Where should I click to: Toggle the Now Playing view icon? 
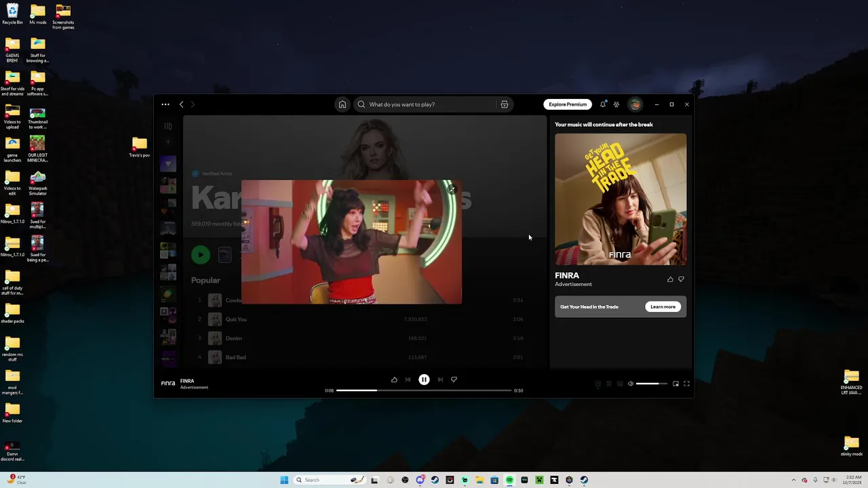[x=598, y=384]
